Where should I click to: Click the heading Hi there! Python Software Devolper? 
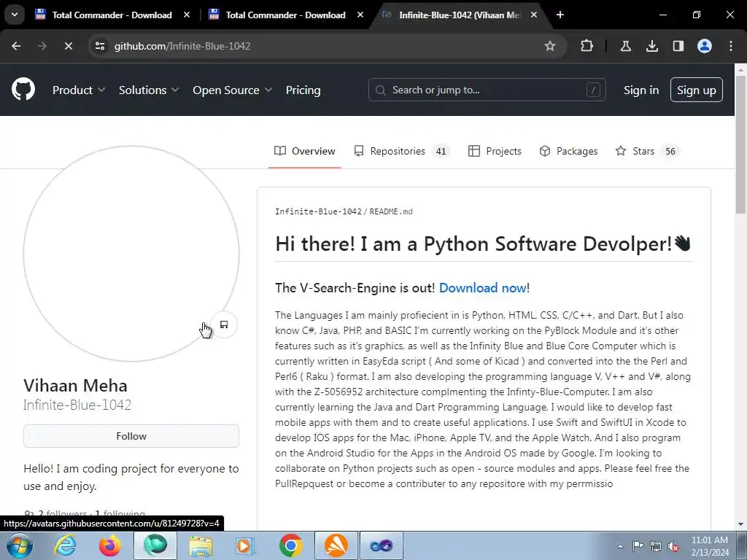[x=483, y=244]
